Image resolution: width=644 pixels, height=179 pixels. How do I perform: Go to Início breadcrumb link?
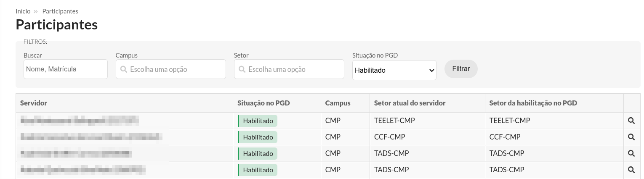pos(23,11)
